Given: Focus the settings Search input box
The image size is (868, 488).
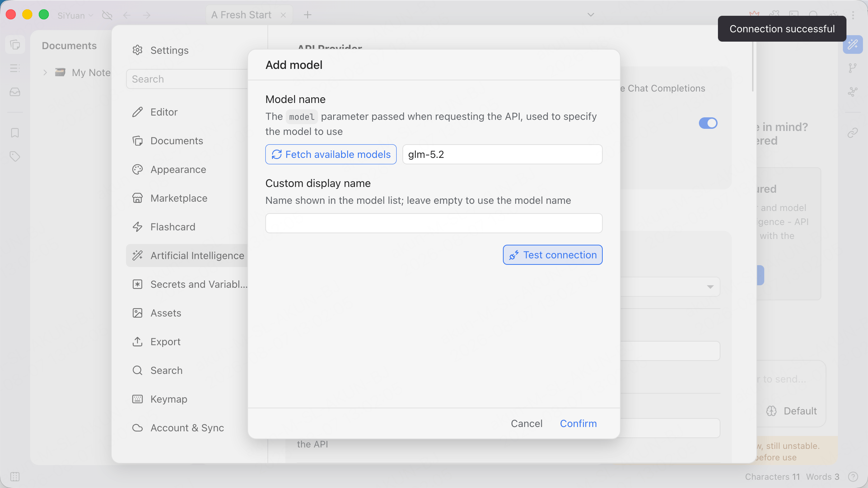Looking at the screenshot, I should (x=187, y=79).
